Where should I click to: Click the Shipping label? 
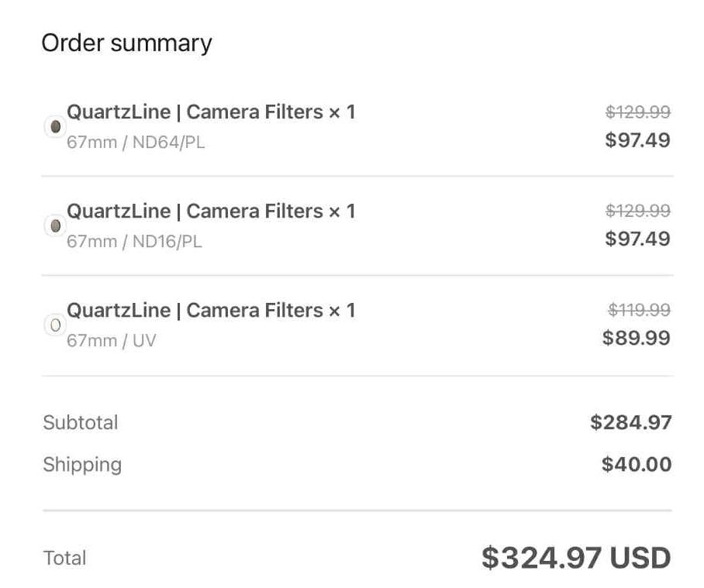click(x=82, y=465)
